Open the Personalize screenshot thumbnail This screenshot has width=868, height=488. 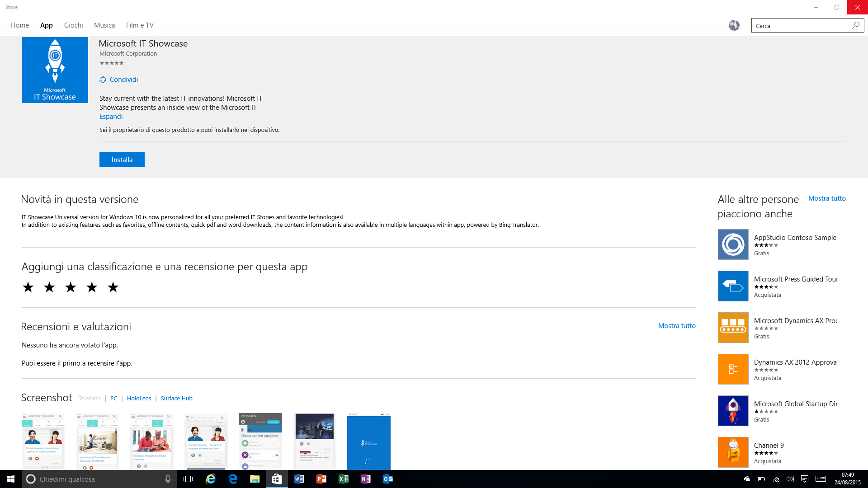[x=260, y=441]
